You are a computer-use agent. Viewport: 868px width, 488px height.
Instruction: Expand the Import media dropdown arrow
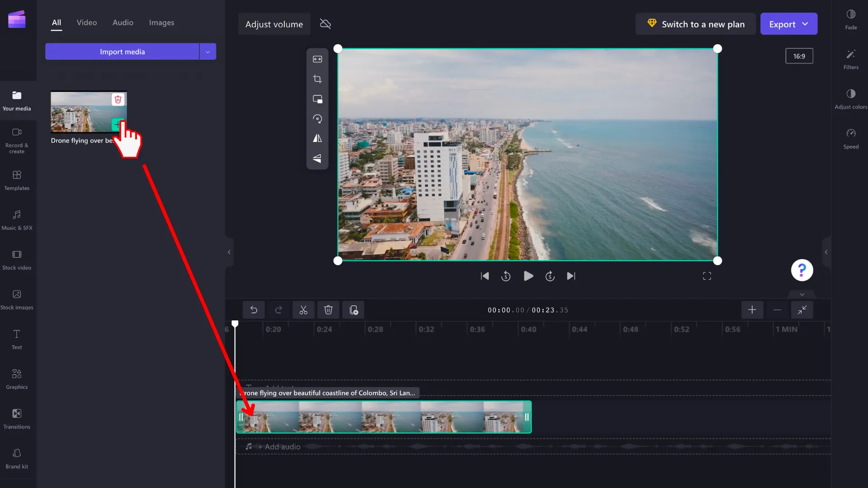tap(208, 52)
